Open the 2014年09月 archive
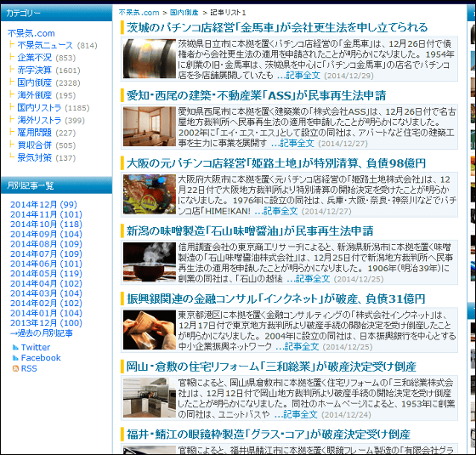Viewport: 476px width, 455px height. click(46, 234)
